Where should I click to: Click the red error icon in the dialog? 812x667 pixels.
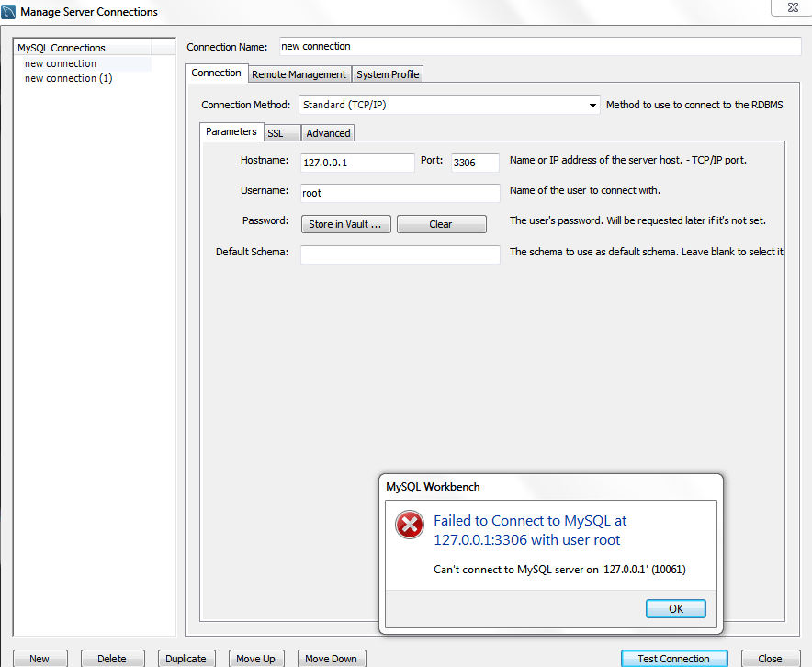point(409,525)
